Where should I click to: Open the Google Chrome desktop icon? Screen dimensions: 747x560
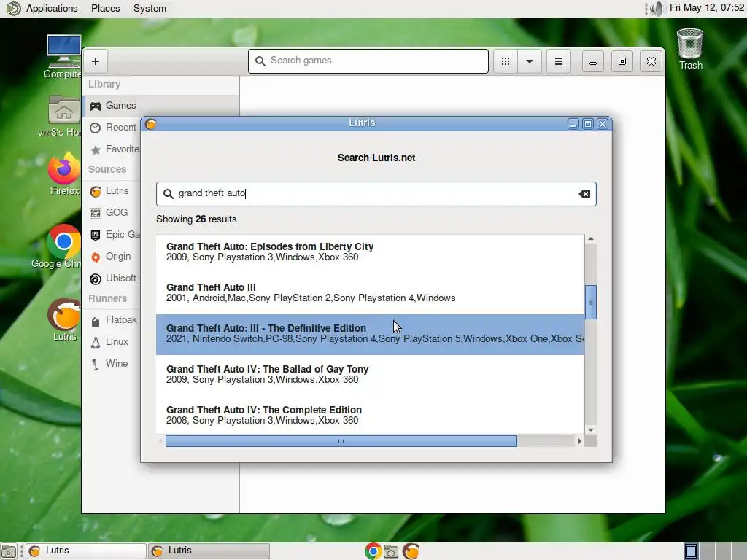coord(63,246)
